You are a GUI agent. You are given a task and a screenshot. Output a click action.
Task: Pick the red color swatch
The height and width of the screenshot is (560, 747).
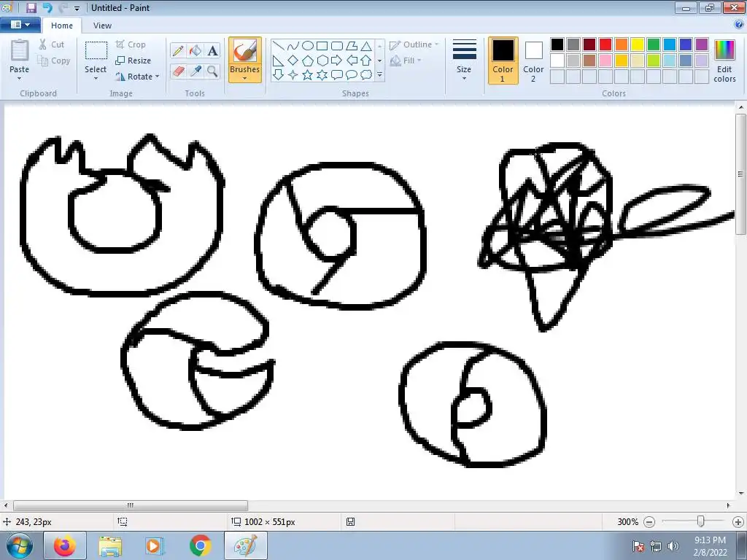point(605,44)
